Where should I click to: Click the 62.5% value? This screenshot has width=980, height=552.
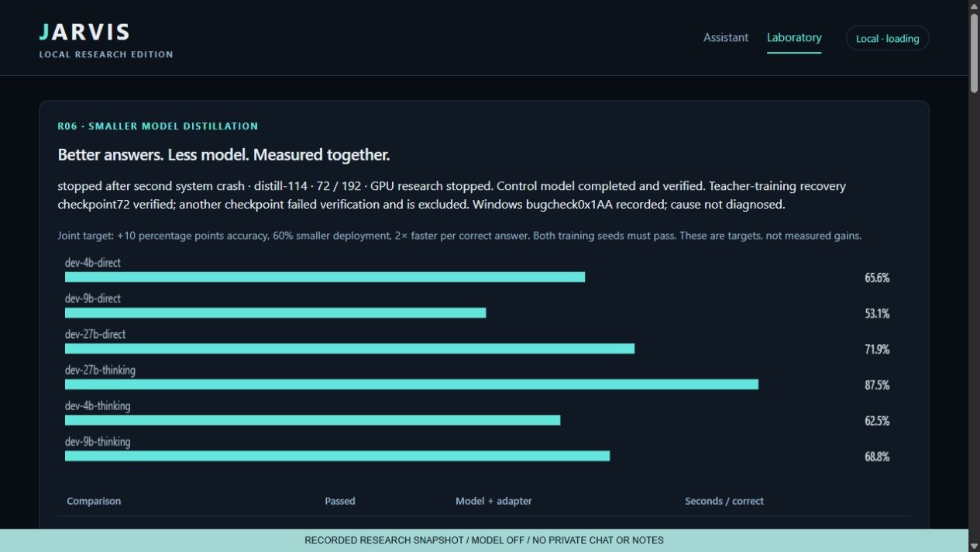[877, 420]
